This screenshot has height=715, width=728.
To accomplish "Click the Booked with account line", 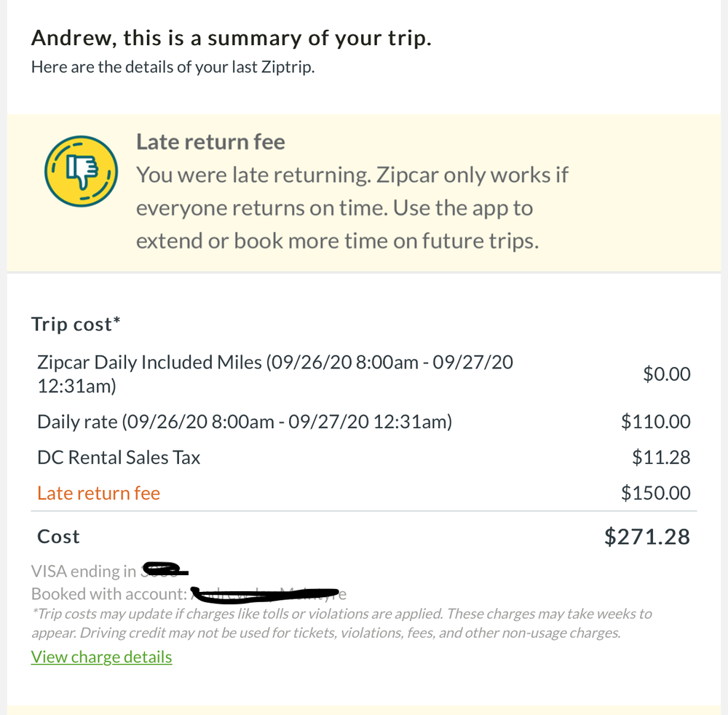I will click(109, 593).
